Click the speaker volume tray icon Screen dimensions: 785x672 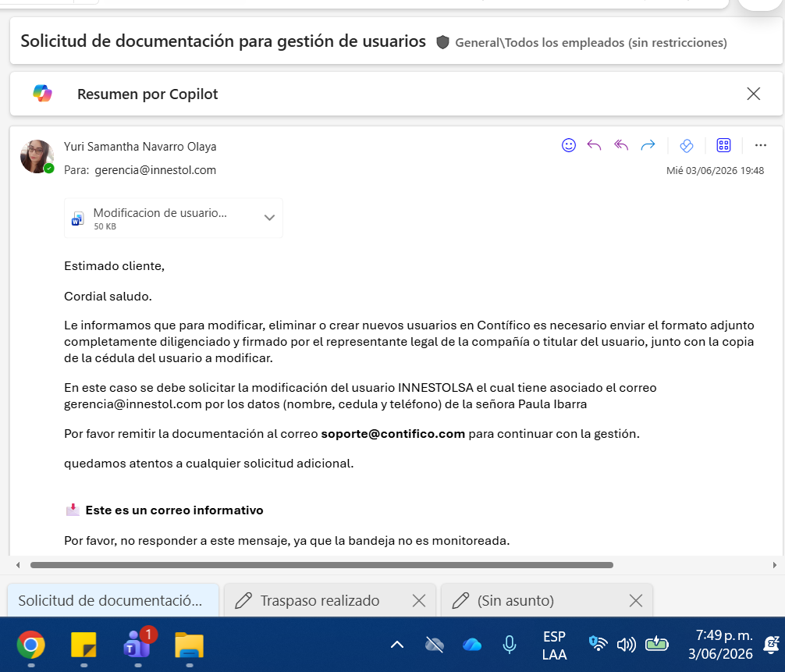(627, 645)
